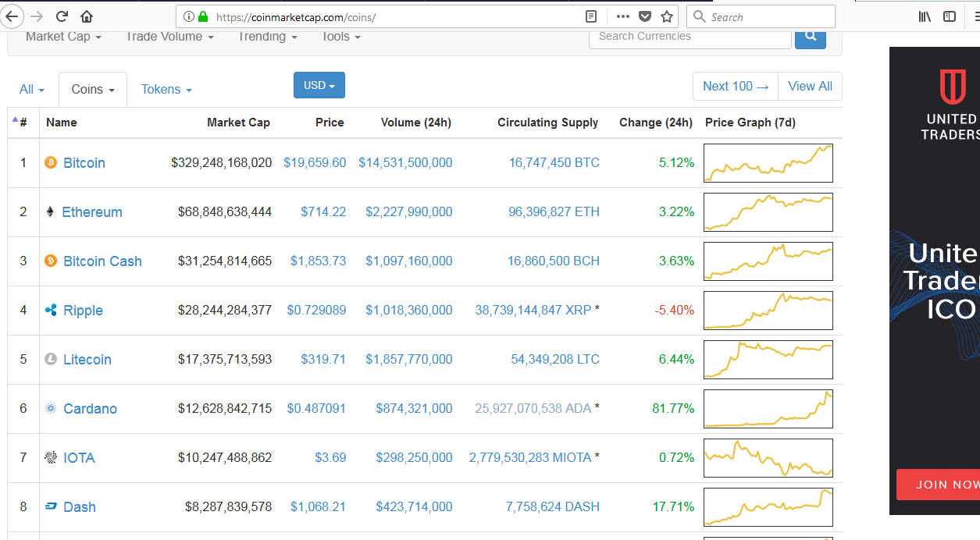Toggle Reader View icon in address bar

point(592,16)
